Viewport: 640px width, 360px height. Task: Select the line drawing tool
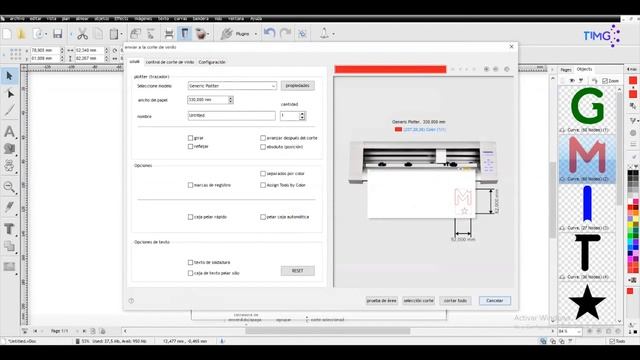point(10,111)
